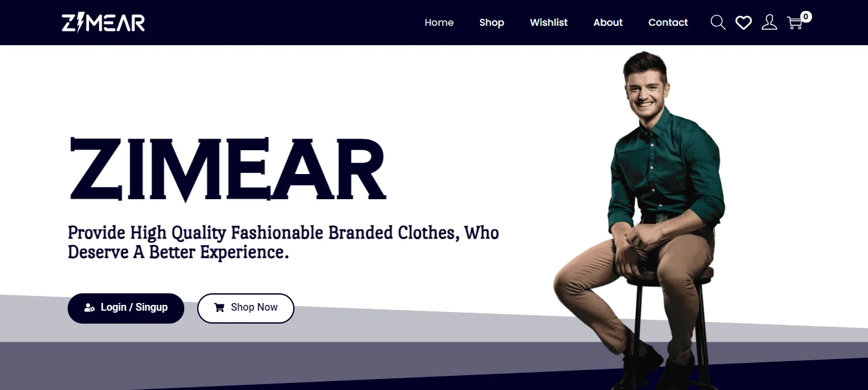Click the smiling model's face
Viewport: 868px width, 390px height.
646,90
